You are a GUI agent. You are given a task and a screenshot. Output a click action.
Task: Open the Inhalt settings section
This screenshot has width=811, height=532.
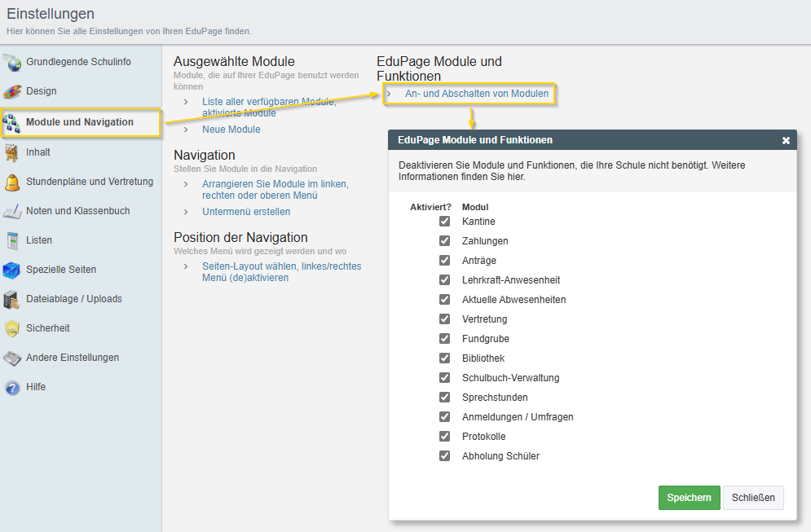37,152
